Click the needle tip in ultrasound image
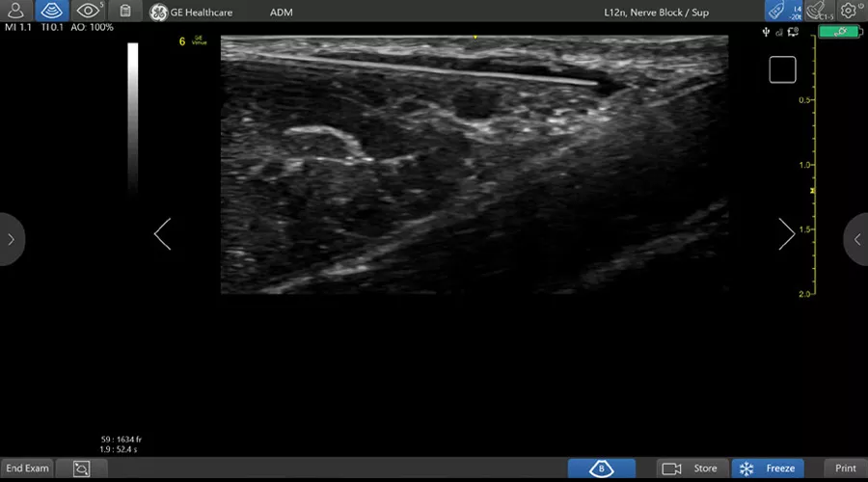This screenshot has width=868, height=482. click(x=597, y=83)
